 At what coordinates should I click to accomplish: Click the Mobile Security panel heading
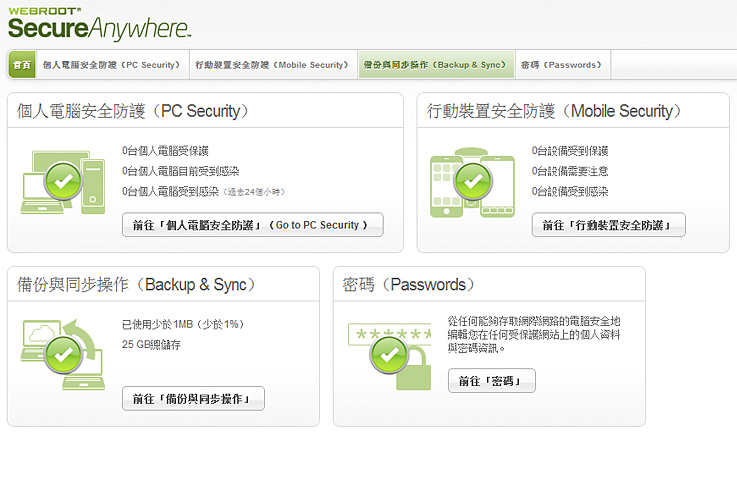point(554,111)
